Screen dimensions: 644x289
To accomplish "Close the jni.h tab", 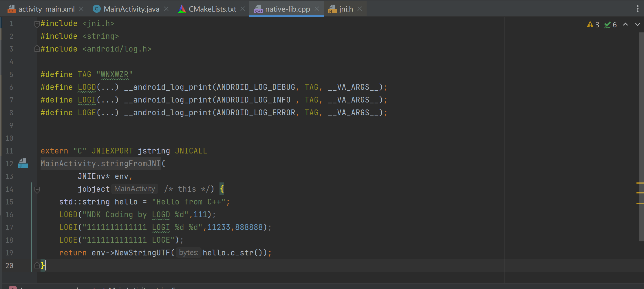I will tap(360, 9).
